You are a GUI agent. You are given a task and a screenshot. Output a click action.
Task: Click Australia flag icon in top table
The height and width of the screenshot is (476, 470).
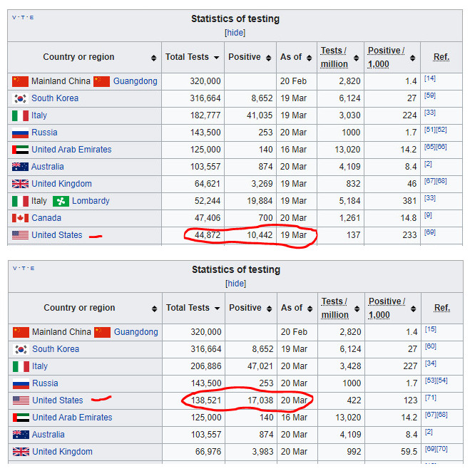21,167
